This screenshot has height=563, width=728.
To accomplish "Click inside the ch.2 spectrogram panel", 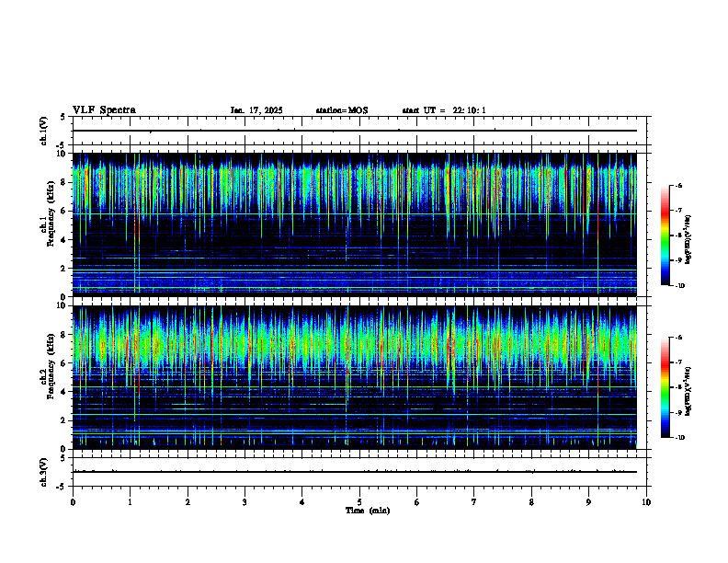I will tap(355, 377).
